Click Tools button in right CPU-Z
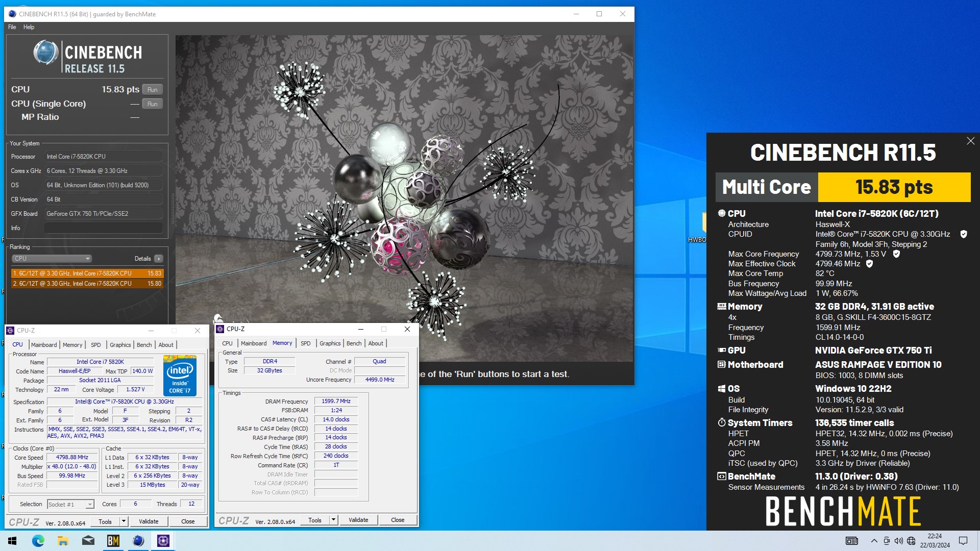This screenshot has height=551, width=980. pyautogui.click(x=315, y=520)
